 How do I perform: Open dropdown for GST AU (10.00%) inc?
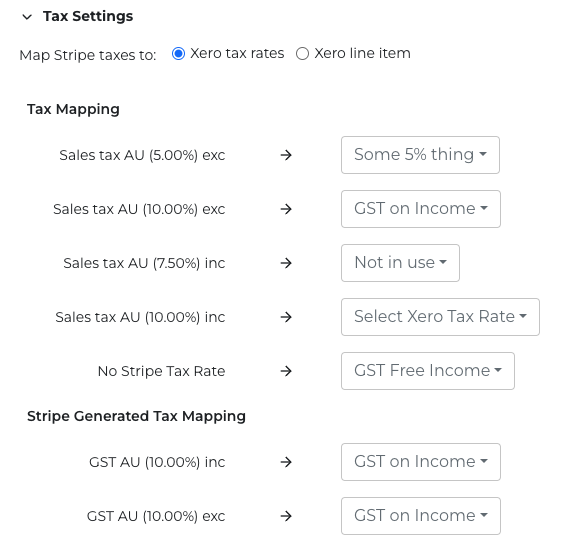point(421,462)
